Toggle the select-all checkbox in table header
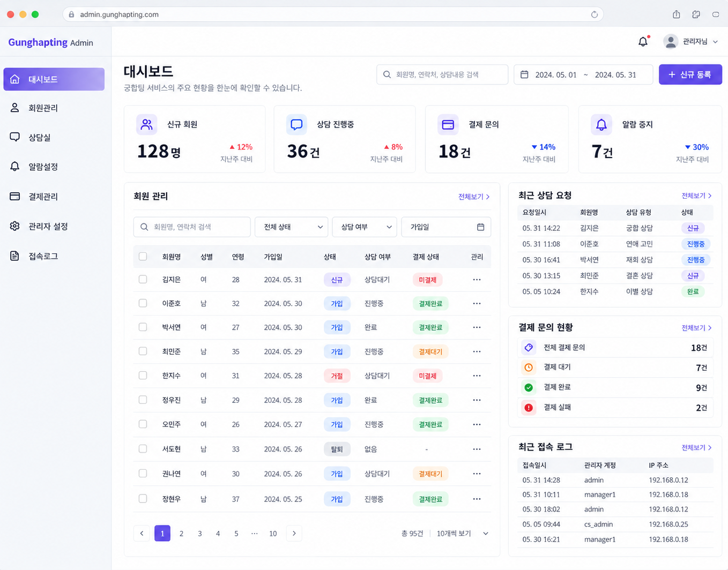728x570 pixels. click(x=143, y=257)
